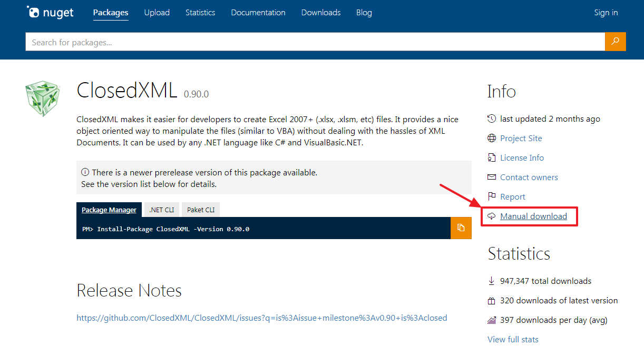Open the Manual download link
This screenshot has width=644, height=346.
tap(533, 216)
